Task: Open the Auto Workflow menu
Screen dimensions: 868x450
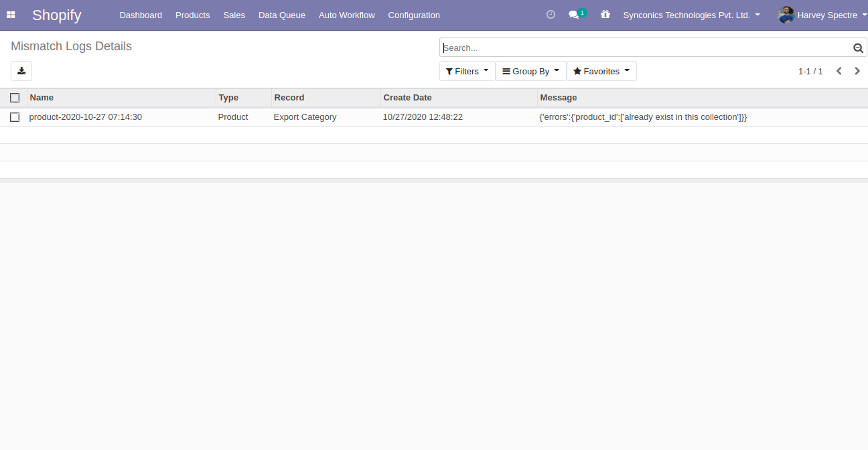Action: click(x=347, y=15)
